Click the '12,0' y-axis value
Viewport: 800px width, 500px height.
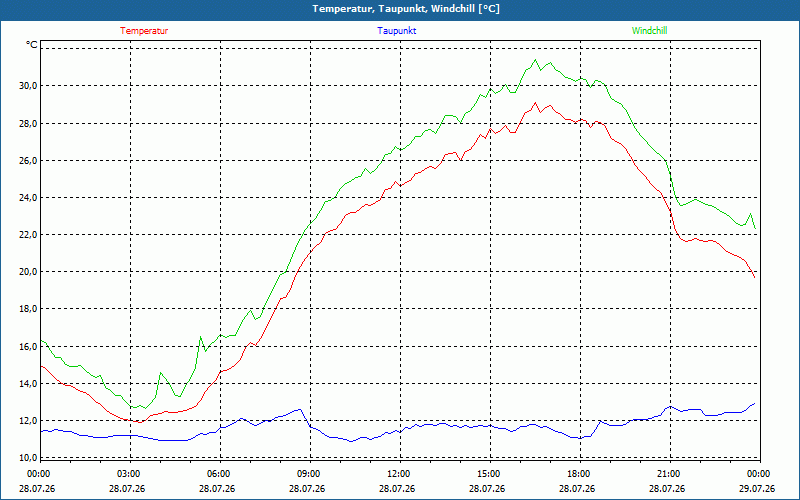(29, 421)
